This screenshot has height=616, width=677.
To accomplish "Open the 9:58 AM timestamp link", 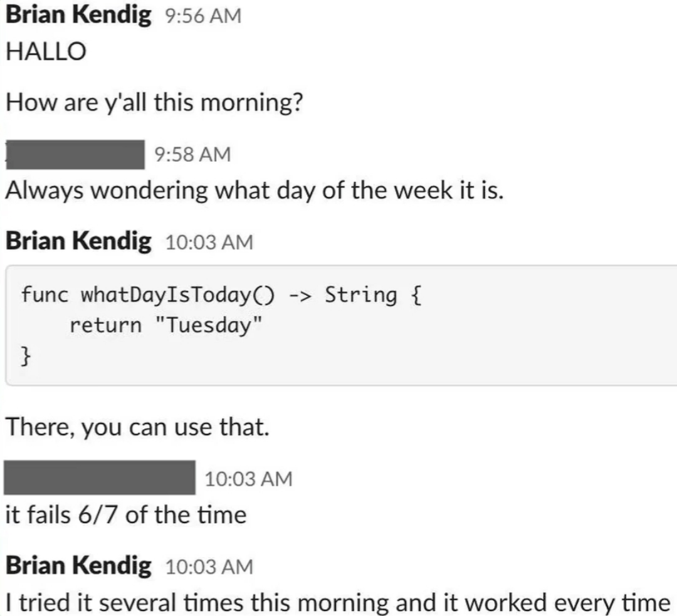I will [x=192, y=154].
